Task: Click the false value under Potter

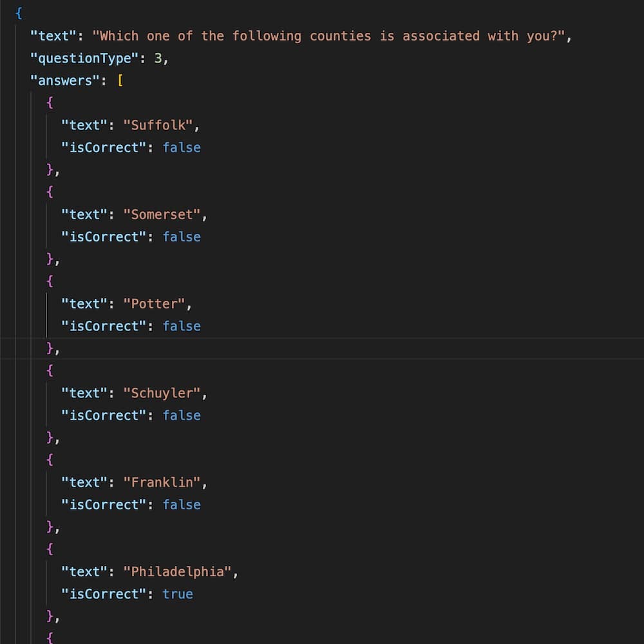Action: 182,326
